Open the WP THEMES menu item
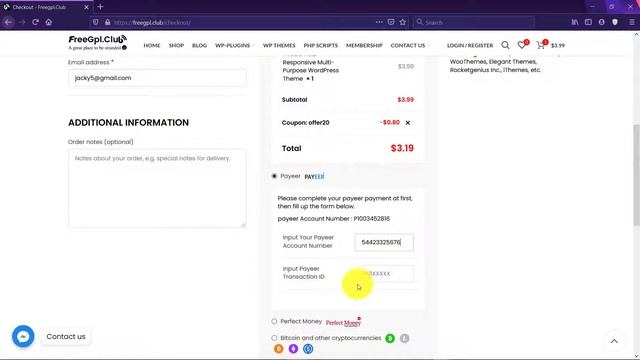Image resolution: width=640 pixels, height=360 pixels. [279, 45]
